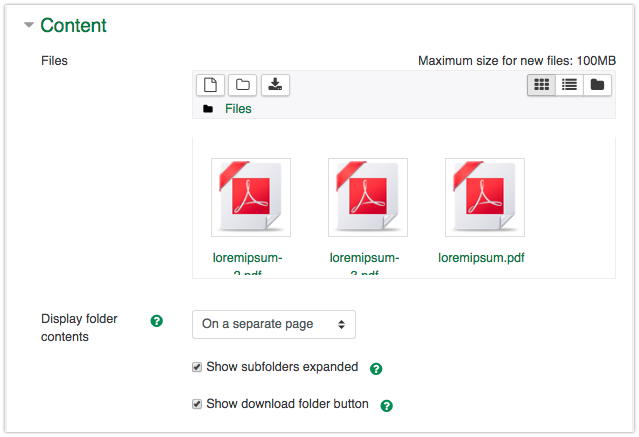
Task: Click the folder icon beside Files breadcrumb
Action: 208,109
